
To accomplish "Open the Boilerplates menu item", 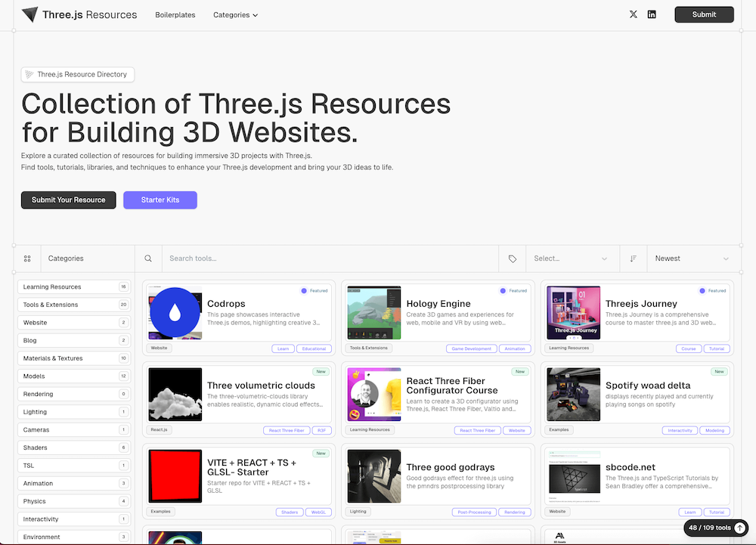I will tap(175, 14).
